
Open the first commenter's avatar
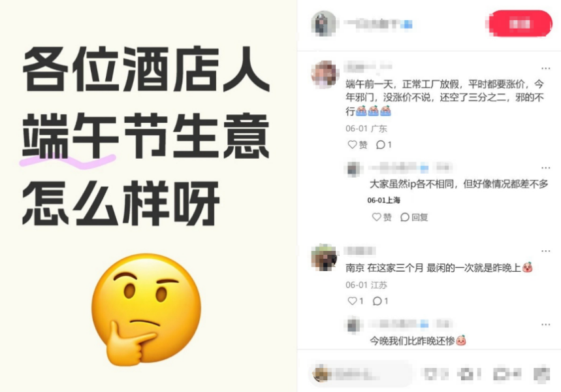coord(325,74)
